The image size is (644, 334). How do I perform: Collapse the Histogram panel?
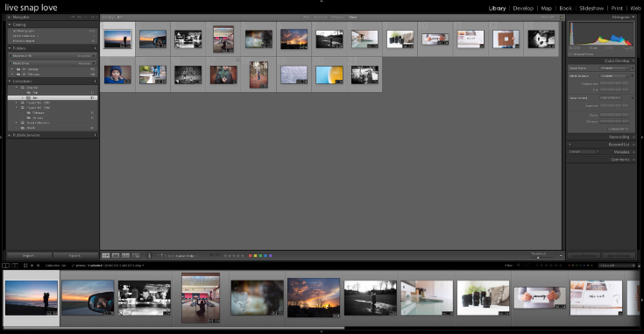click(633, 18)
